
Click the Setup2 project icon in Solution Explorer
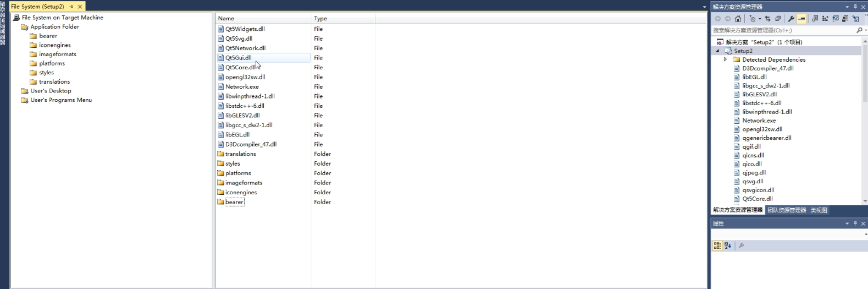(728, 51)
